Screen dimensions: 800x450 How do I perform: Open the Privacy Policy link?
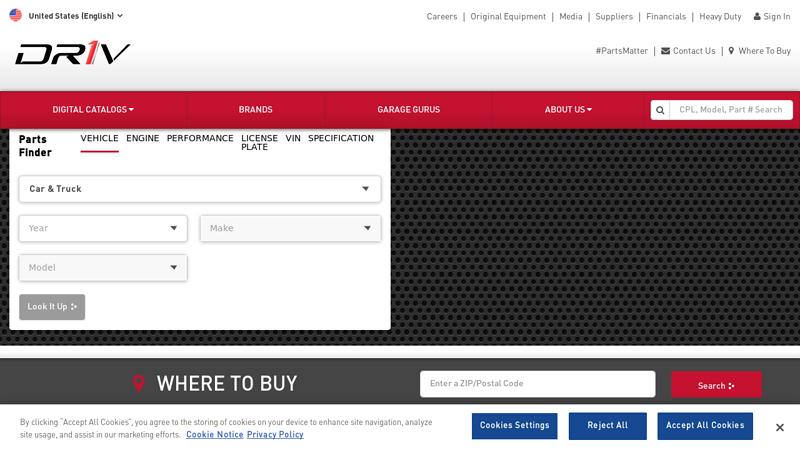(275, 435)
